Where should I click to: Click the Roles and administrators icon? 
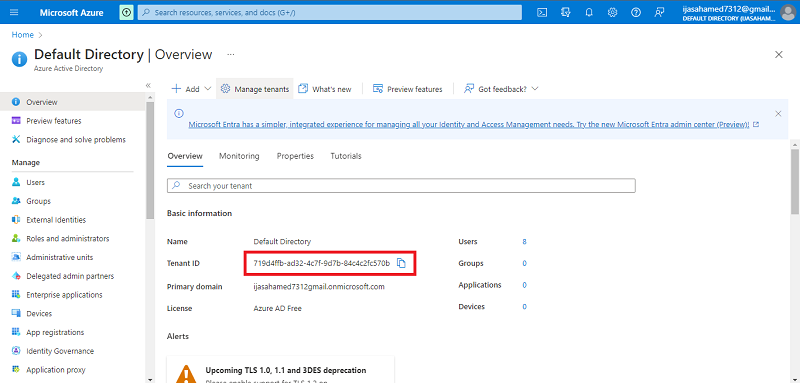pyautogui.click(x=16, y=238)
